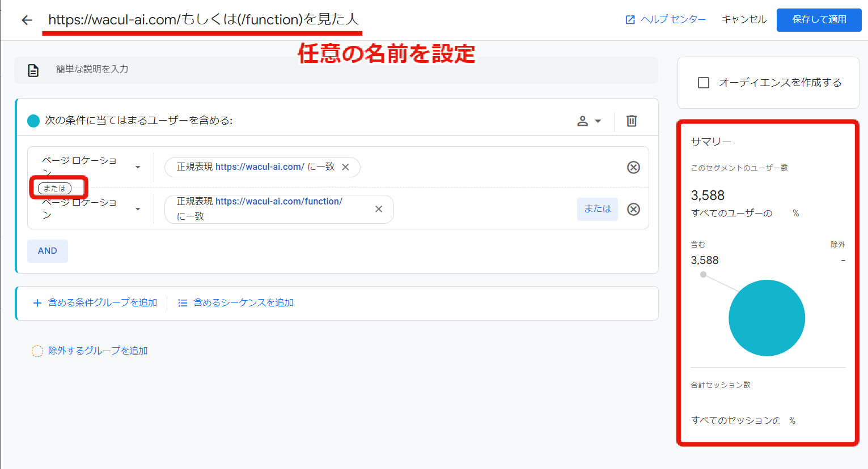Viewport: 868px width, 469px height.
Task: Remove the https://wacul-ai.com/ regex condition
Action: 345,167
